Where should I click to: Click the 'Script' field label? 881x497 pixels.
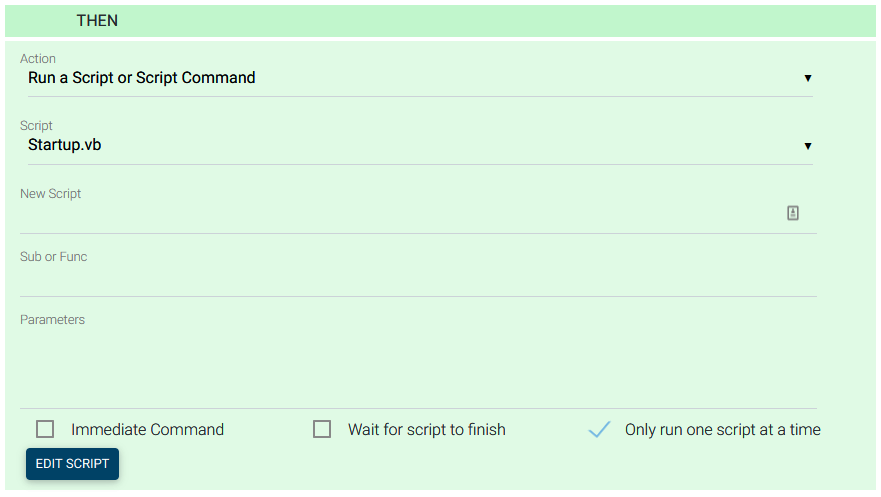(x=36, y=126)
